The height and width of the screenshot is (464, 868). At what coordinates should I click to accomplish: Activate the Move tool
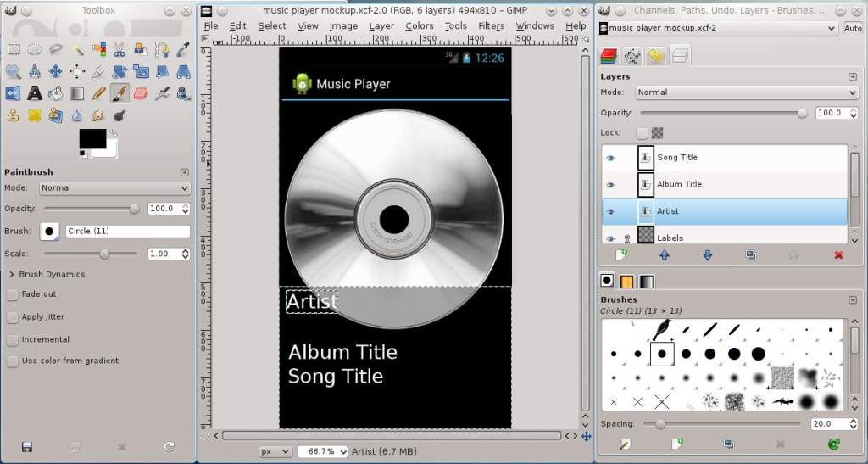(x=56, y=71)
